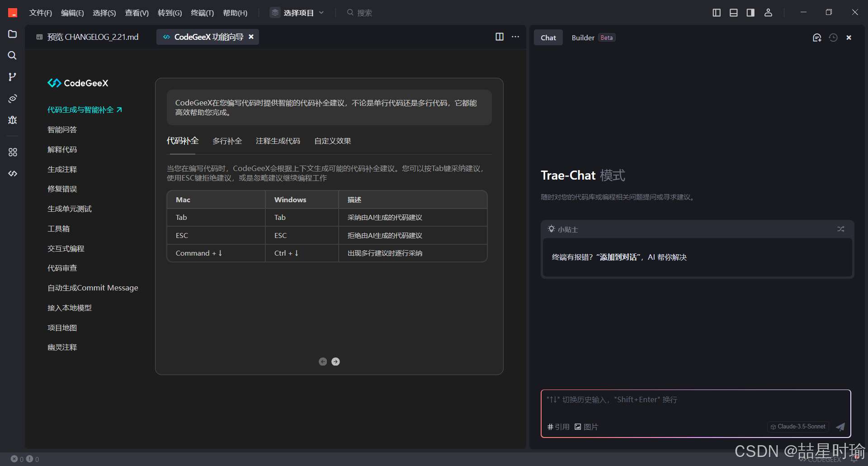Open the Extensions grid icon

click(x=12, y=152)
